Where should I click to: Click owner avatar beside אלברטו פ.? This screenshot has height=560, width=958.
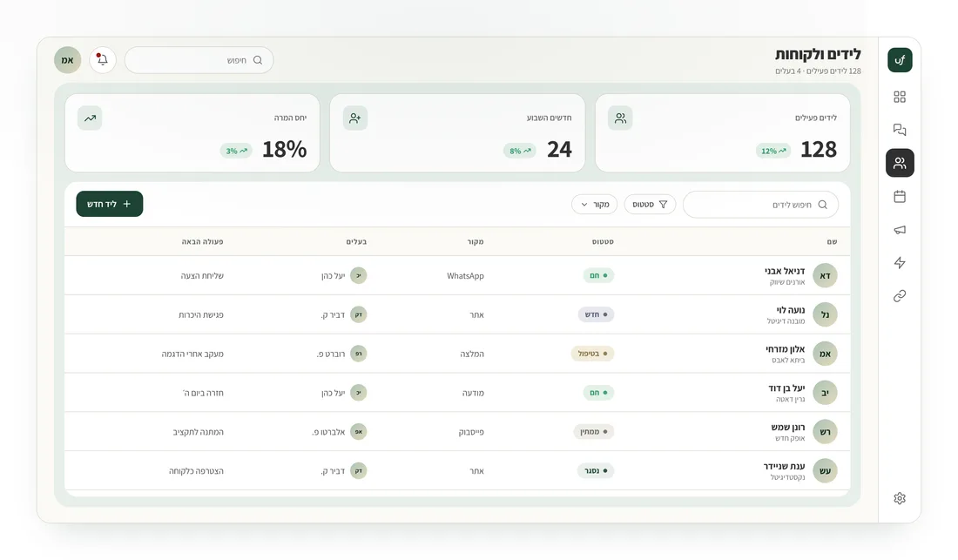(359, 432)
